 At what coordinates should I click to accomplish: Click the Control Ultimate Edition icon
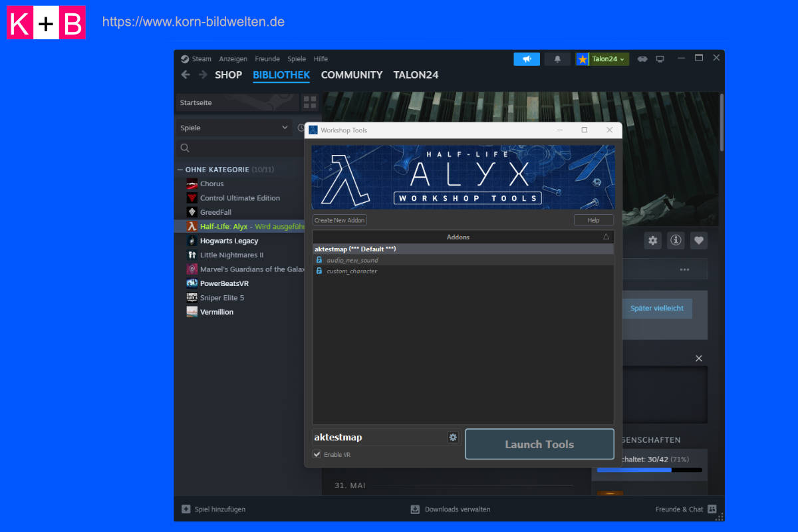pos(192,198)
